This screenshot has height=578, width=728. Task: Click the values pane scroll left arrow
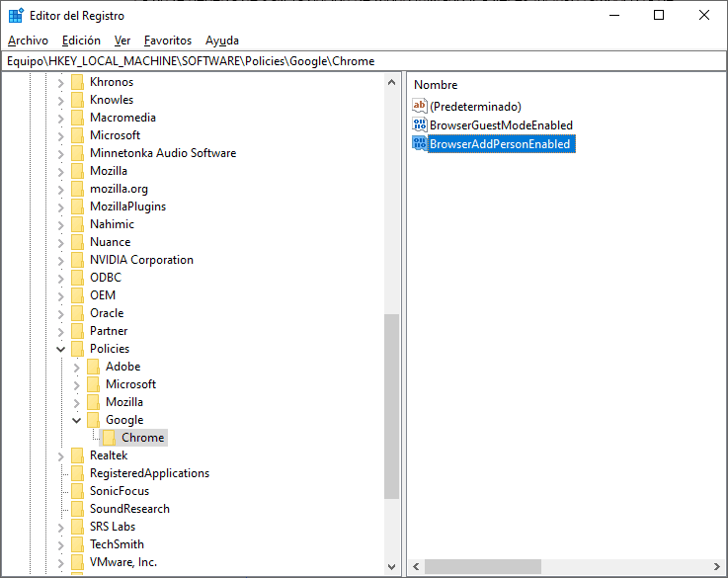416,566
